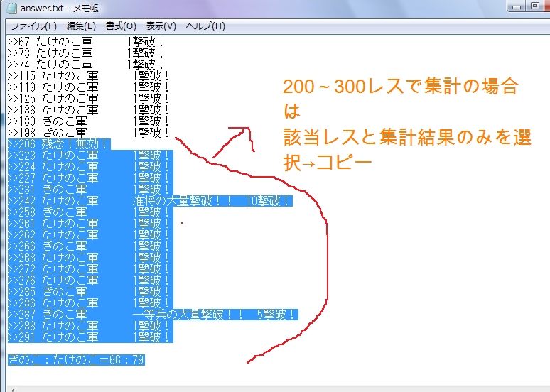The height and width of the screenshot is (392, 550).
Task: Click line >>224 たけのこ軍
Action: coord(90,167)
